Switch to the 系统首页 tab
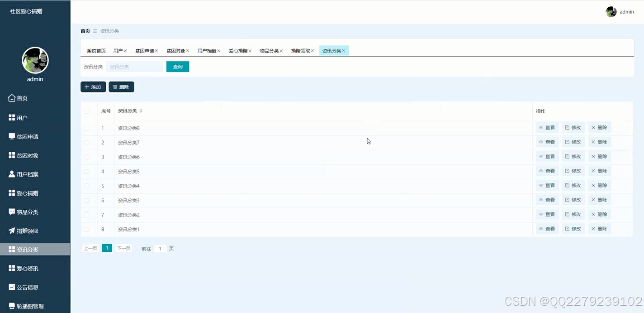 [95, 50]
